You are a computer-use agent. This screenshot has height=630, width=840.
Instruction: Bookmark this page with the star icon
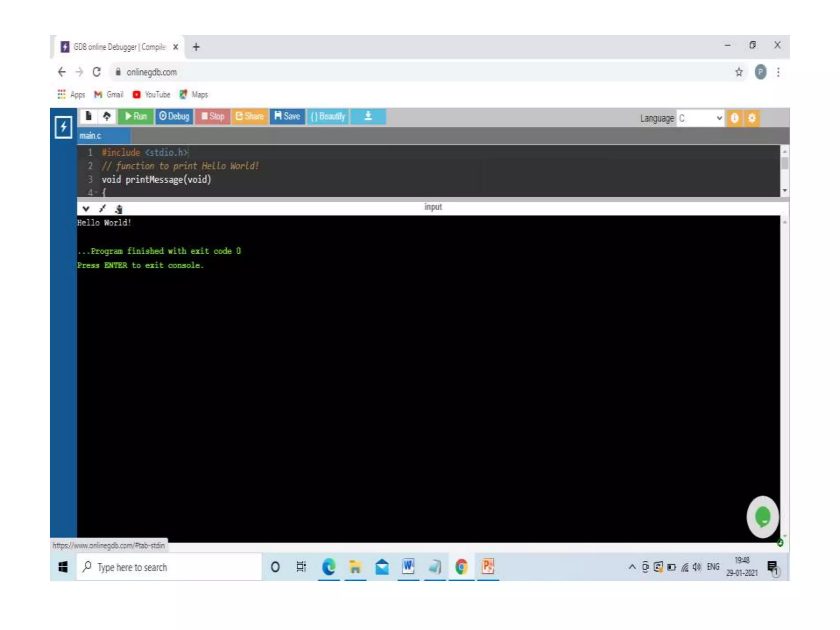coord(739,72)
